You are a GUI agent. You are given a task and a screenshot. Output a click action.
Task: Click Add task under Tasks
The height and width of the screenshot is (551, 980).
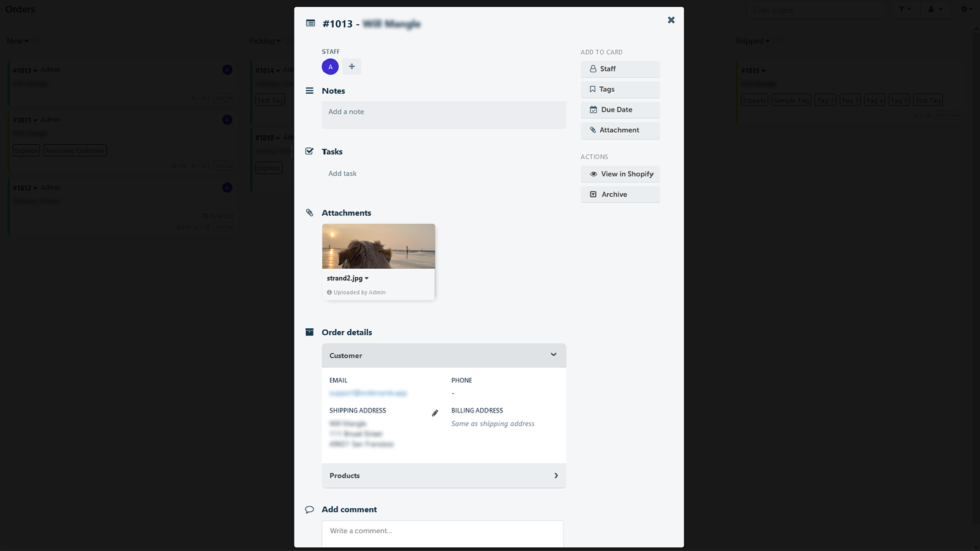(x=342, y=173)
